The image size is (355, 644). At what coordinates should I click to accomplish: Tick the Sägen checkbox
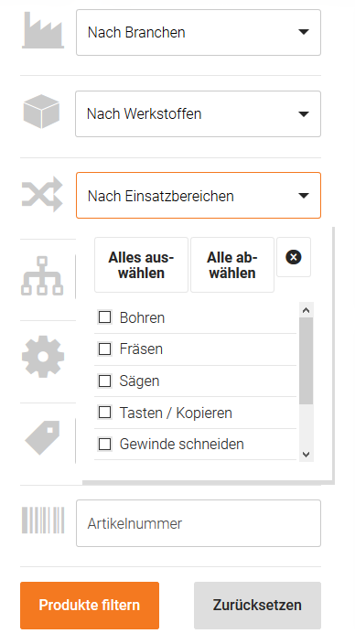(105, 381)
